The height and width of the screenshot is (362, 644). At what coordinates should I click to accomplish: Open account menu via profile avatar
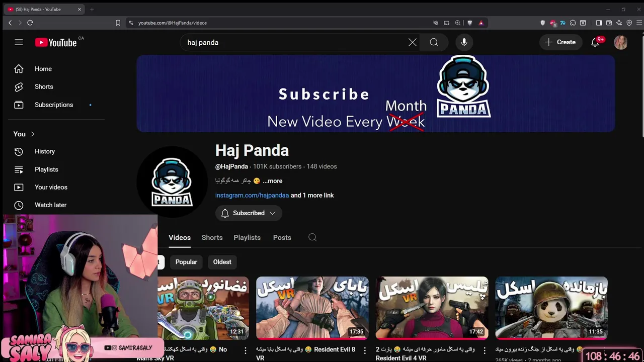coord(621,42)
